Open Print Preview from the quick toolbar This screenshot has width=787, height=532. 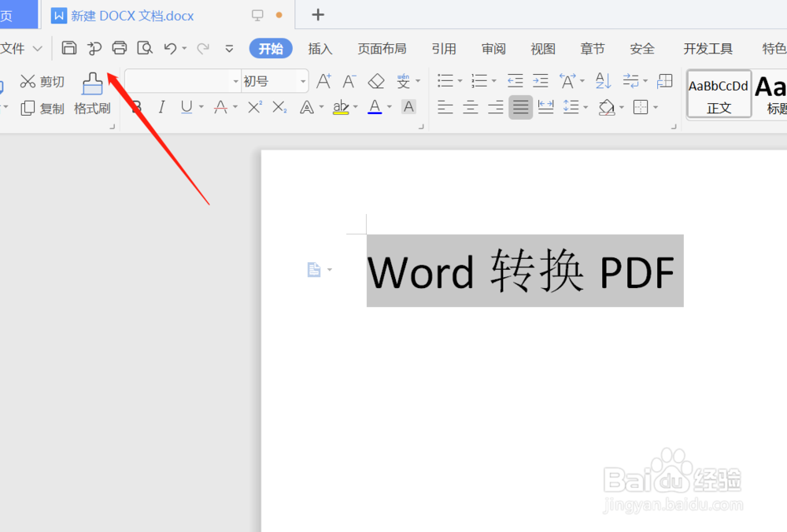pos(145,48)
